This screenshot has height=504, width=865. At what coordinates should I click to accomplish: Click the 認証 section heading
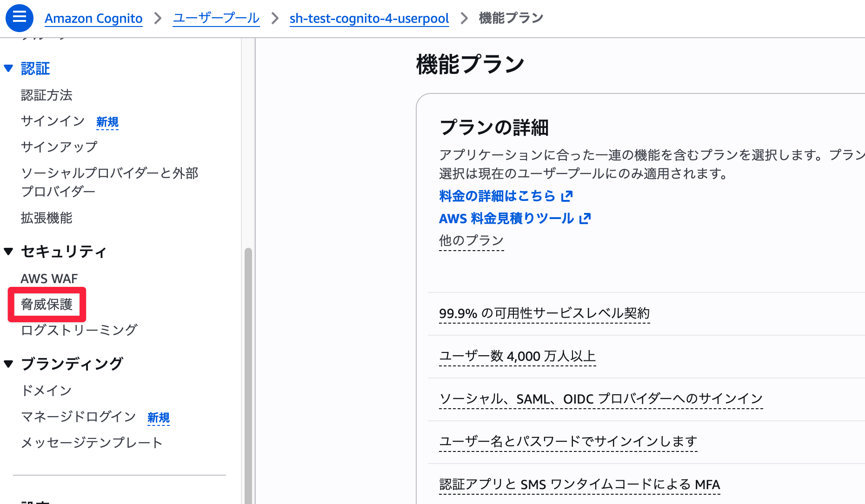tap(35, 68)
